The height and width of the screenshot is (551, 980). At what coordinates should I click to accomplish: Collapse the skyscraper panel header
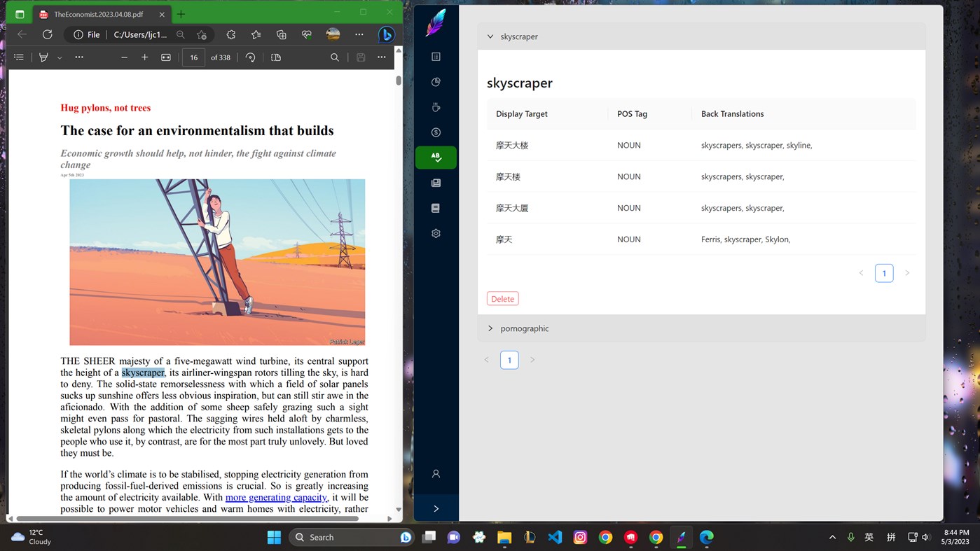(x=701, y=36)
